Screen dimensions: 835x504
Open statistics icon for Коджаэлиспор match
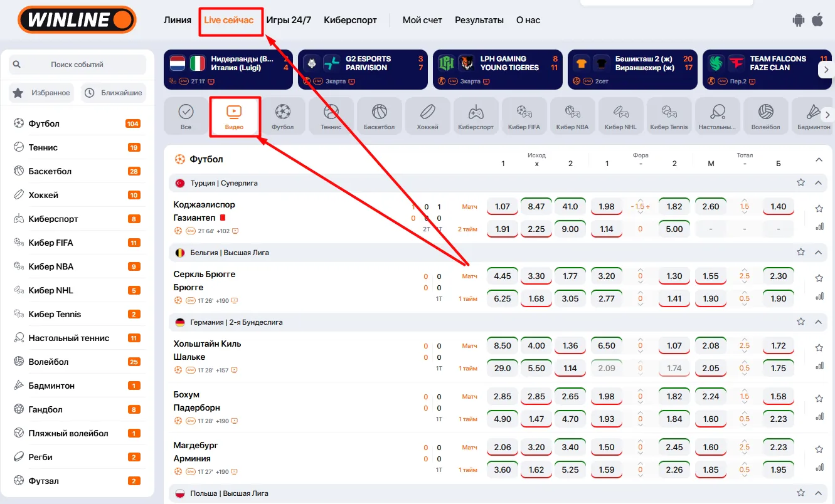tap(819, 227)
